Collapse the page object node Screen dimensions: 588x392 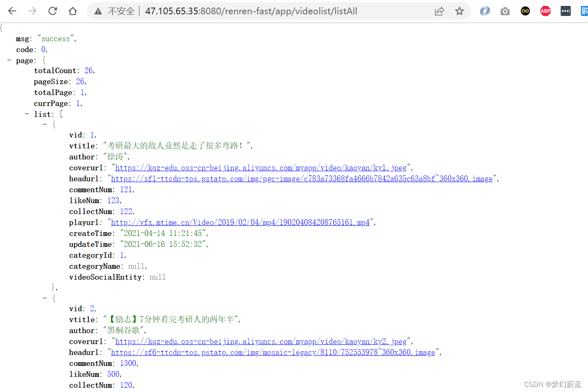coord(9,61)
